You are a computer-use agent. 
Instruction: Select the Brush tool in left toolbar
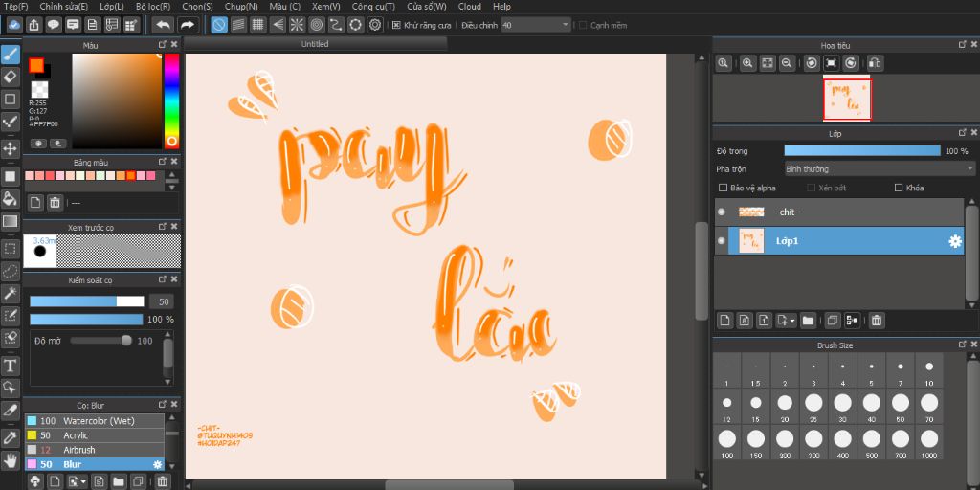(10, 56)
